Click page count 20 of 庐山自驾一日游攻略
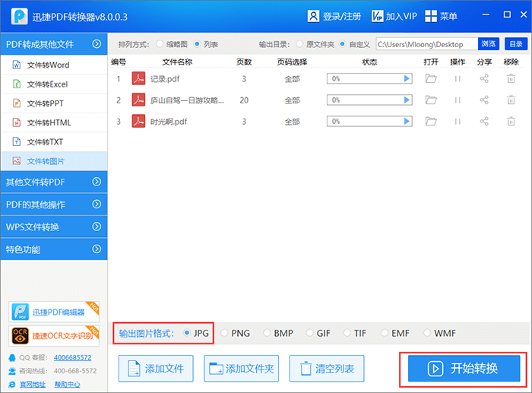Image resolution: width=532 pixels, height=393 pixels. (x=244, y=100)
